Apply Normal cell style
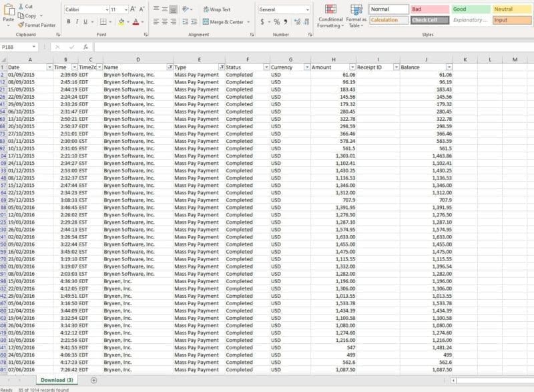The image size is (534, 392). pyautogui.click(x=388, y=9)
